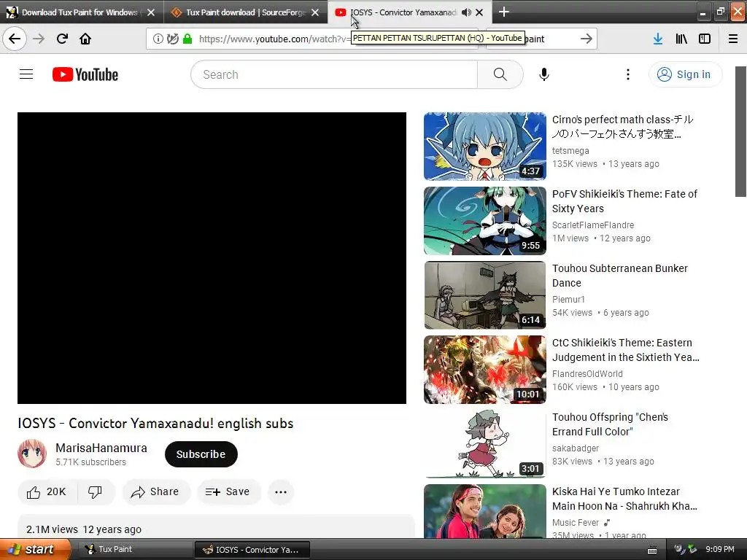Screen dimensions: 747x560
Task: Open the Firefox hamburger menu
Action: (733, 39)
